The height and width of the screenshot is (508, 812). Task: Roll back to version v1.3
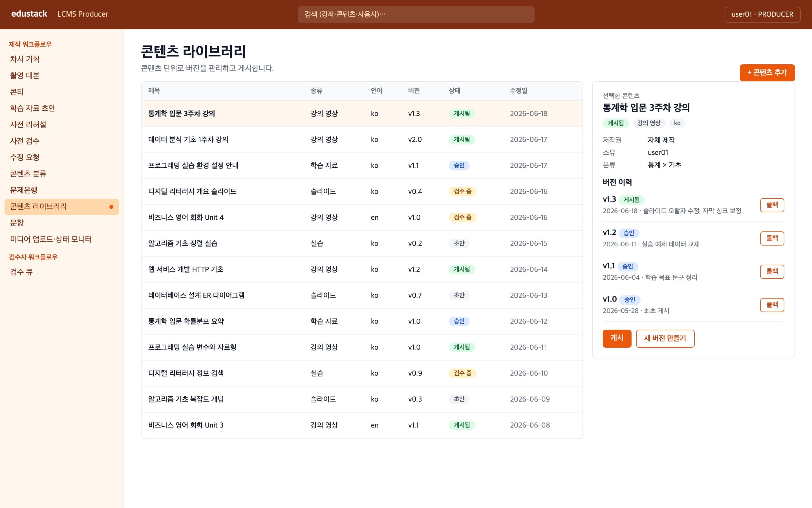[x=772, y=205]
